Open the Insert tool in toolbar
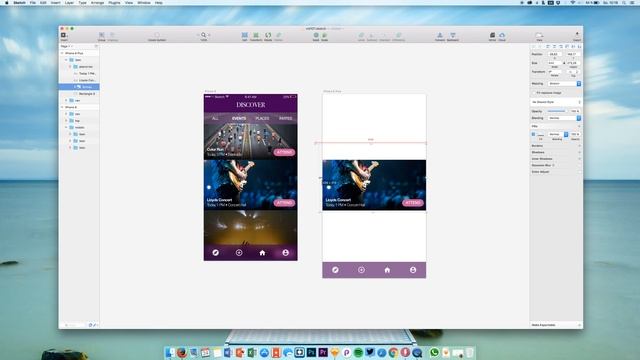The width and height of the screenshot is (640, 360). (x=64, y=36)
